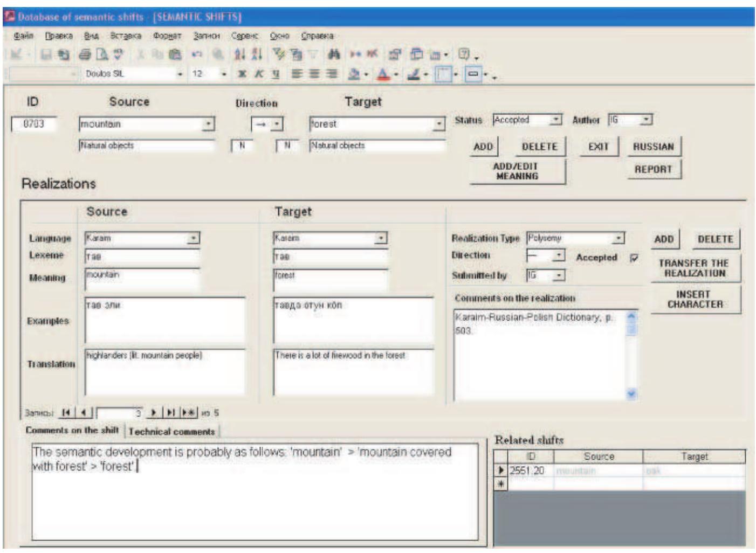Click the Align Left icon
The height and width of the screenshot is (553, 756).
point(297,74)
